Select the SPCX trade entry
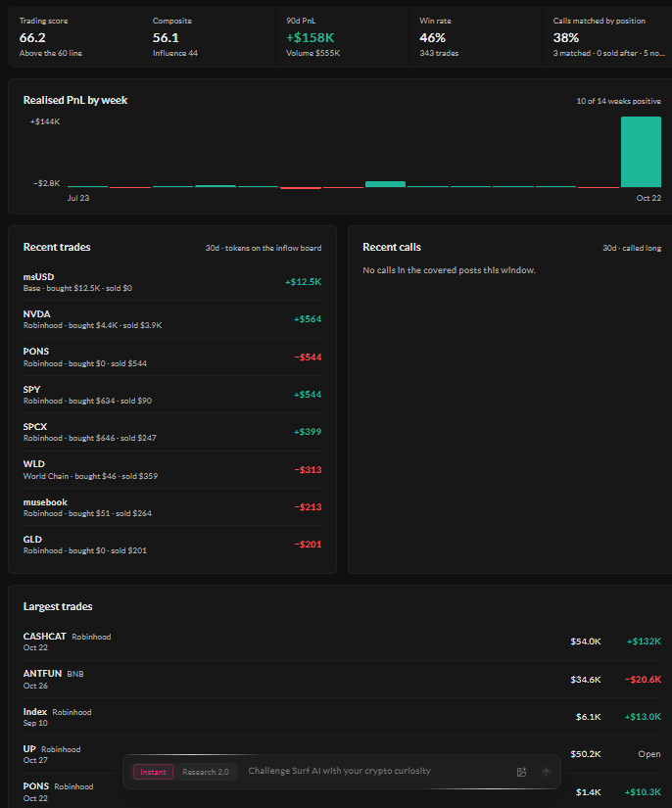The width and height of the screenshot is (672, 808). click(172, 432)
